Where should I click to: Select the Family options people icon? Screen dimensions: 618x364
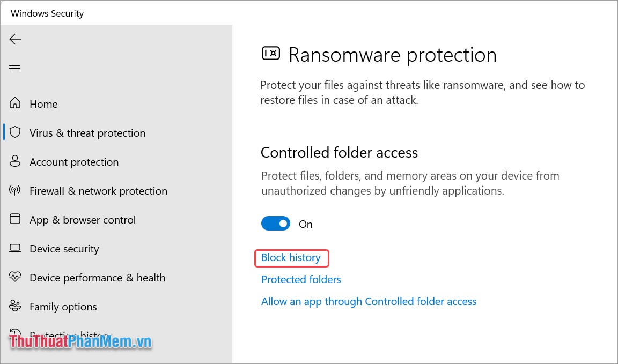click(15, 306)
